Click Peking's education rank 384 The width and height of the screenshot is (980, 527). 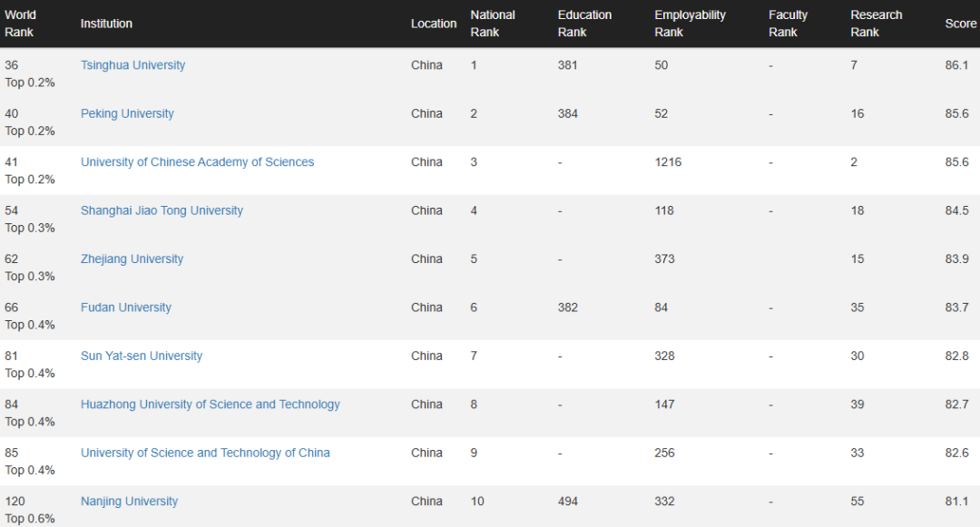coord(567,113)
